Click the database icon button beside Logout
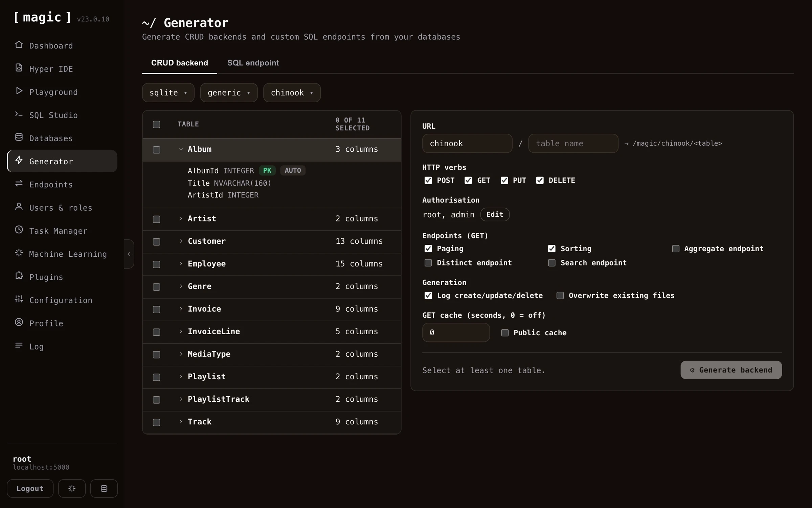Image resolution: width=812 pixels, height=508 pixels. pos(104,488)
